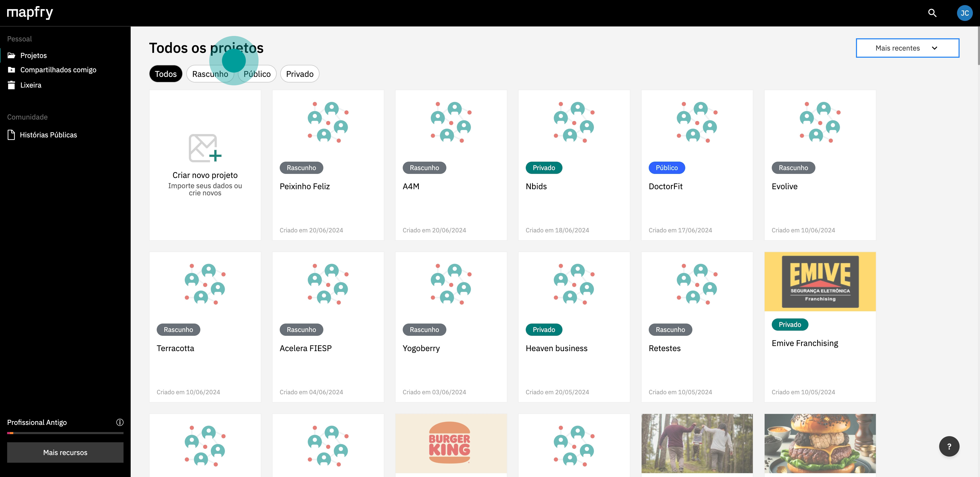The width and height of the screenshot is (980, 477).
Task: Go to Compartilhados comigo section
Action: (x=58, y=70)
